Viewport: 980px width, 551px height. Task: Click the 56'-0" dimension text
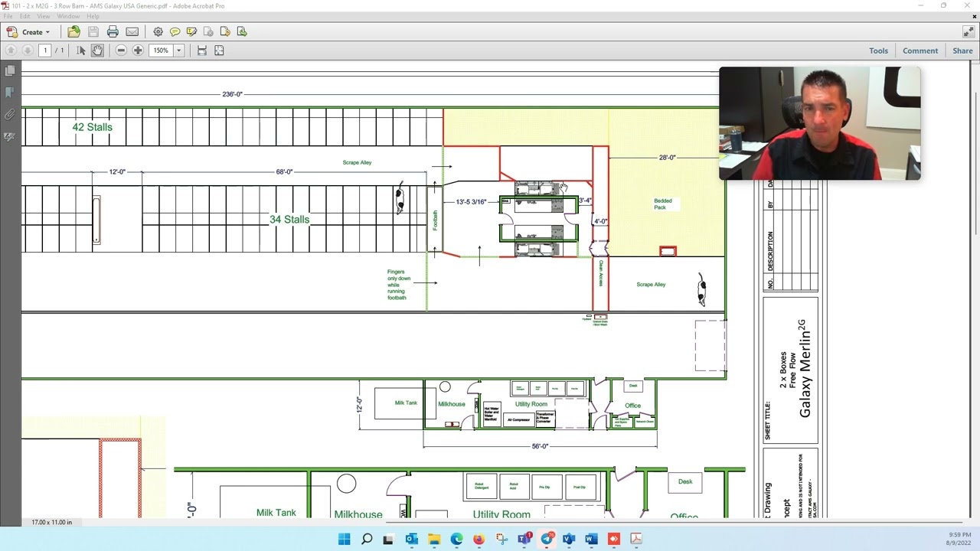[540, 446]
